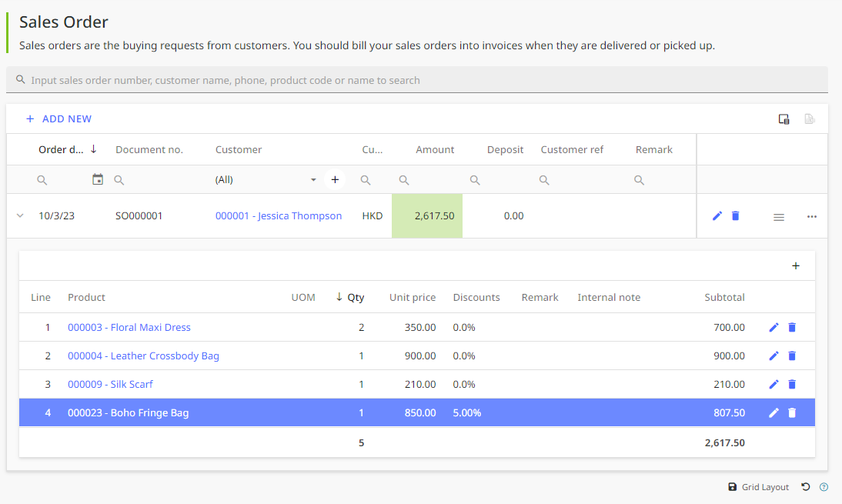Focus the sales order search box
The width and height of the screenshot is (842, 504).
click(x=416, y=80)
